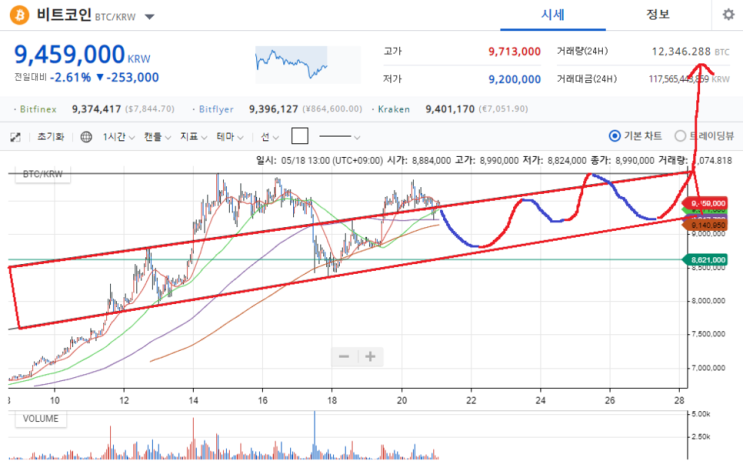Click the globe timezone icon

(86, 137)
